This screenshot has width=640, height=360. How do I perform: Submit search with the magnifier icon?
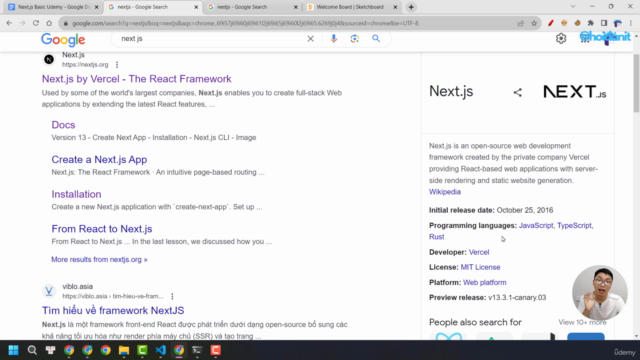click(376, 39)
